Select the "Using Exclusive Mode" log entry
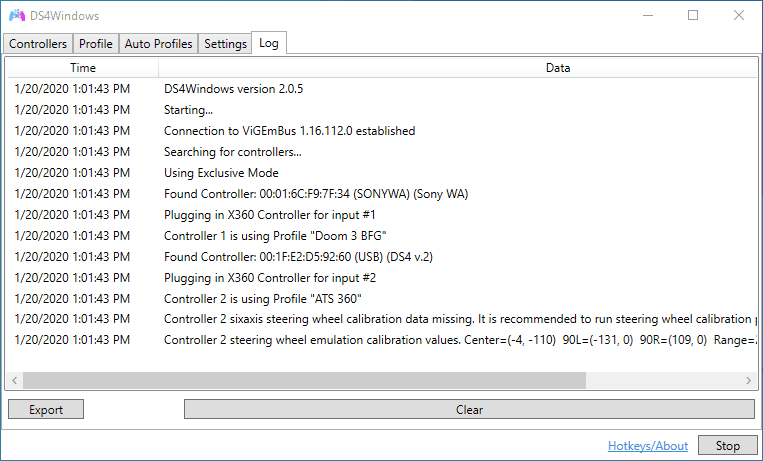Screen dimensions: 763x461 click(221, 173)
